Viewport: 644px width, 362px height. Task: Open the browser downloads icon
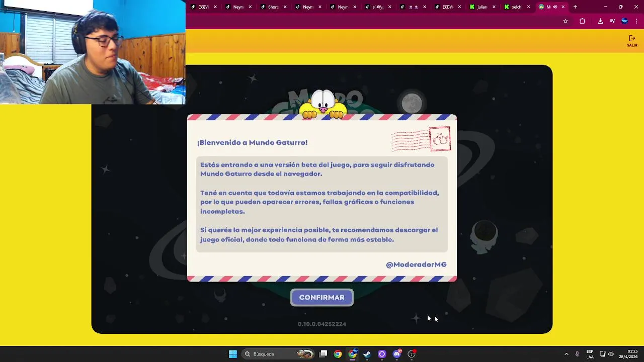600,21
